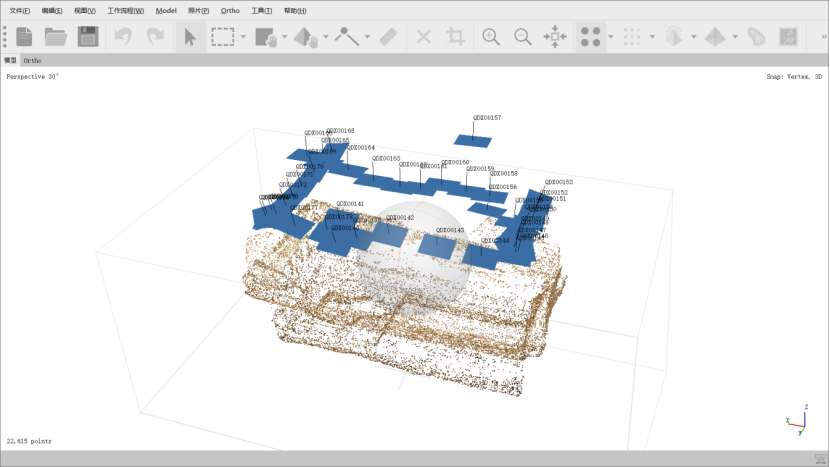Viewport: 830px width, 467px height.
Task: Open the Tiled Model dropdown arrow
Action: (x=735, y=37)
